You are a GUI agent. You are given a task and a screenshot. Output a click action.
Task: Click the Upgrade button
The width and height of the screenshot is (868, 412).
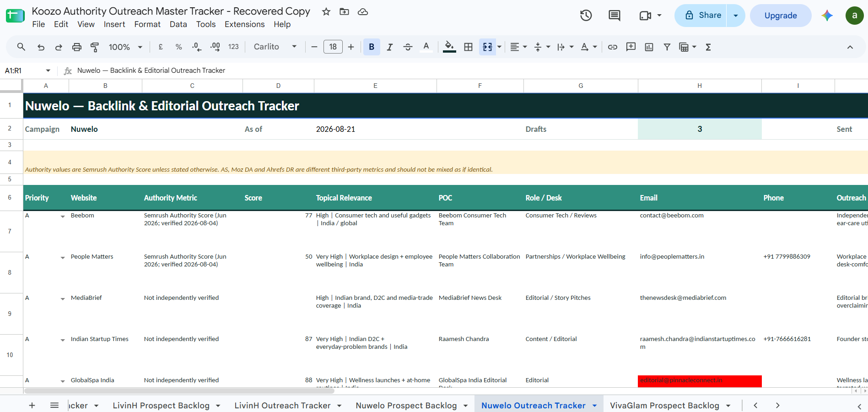[781, 16]
